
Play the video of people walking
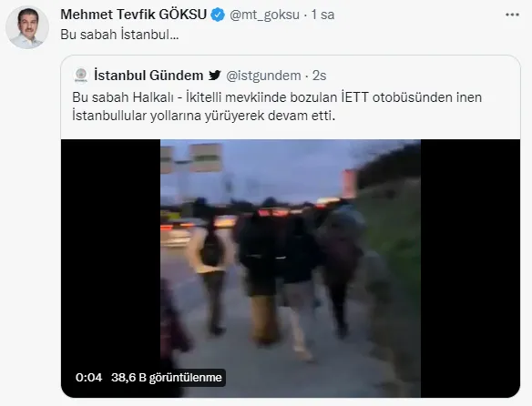(291, 268)
